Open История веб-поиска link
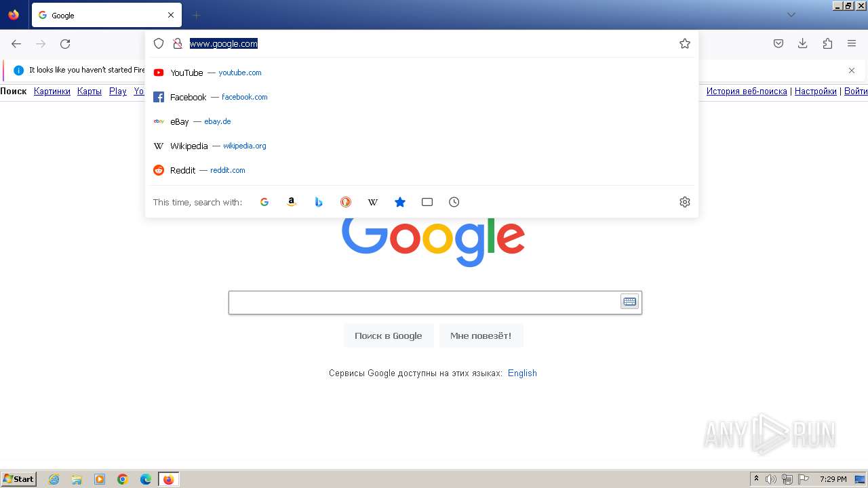The height and width of the screenshot is (488, 868). pyautogui.click(x=747, y=91)
